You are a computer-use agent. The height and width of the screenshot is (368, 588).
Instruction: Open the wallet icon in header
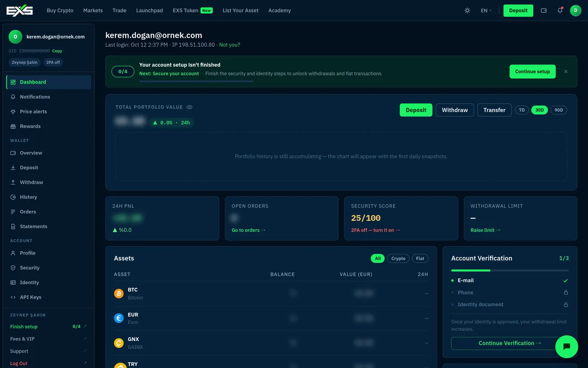543,11
